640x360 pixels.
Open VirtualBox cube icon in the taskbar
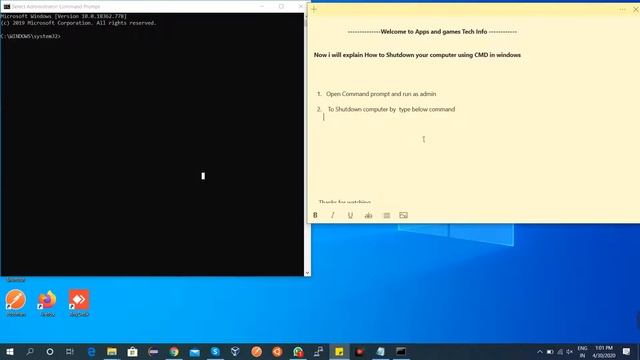pyautogui.click(x=236, y=351)
